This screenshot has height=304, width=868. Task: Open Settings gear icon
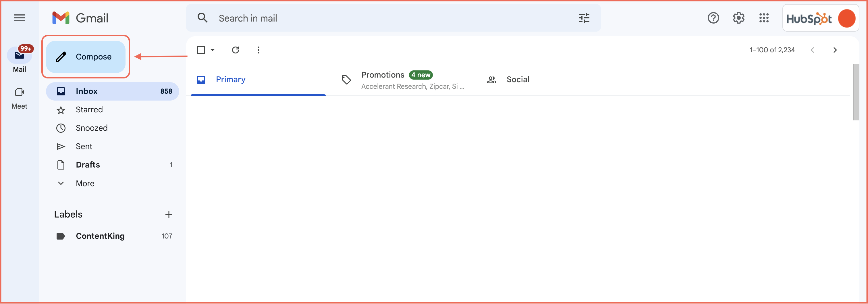coord(738,18)
